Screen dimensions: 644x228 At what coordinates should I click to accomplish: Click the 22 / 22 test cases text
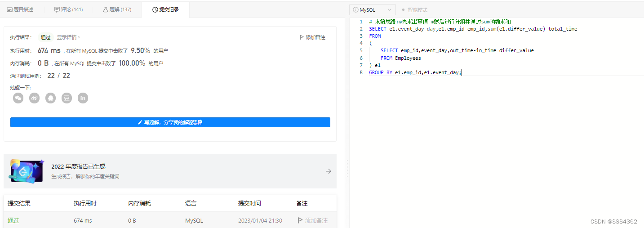pos(58,76)
